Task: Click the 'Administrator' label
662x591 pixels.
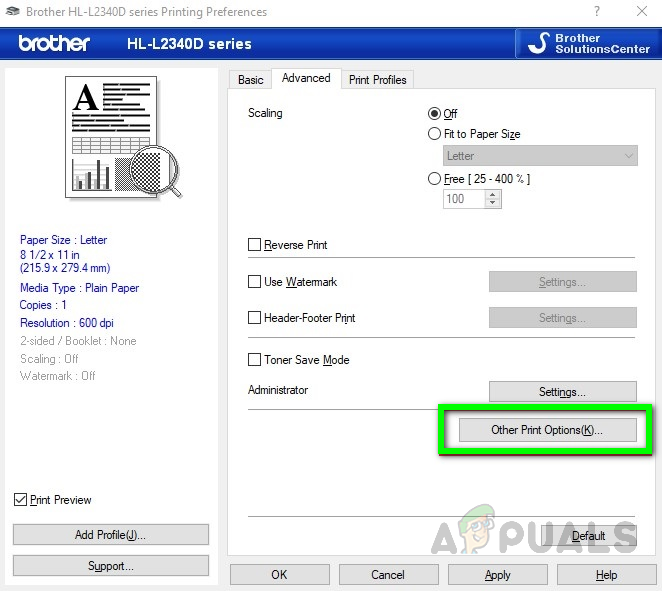Action: click(278, 390)
